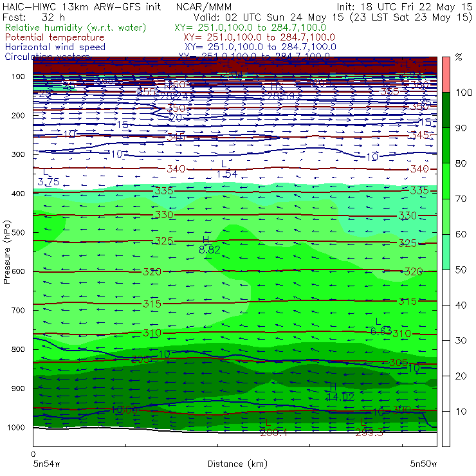
Task: Click the '5n50w' x-axis endpoint label
Action: [423, 464]
